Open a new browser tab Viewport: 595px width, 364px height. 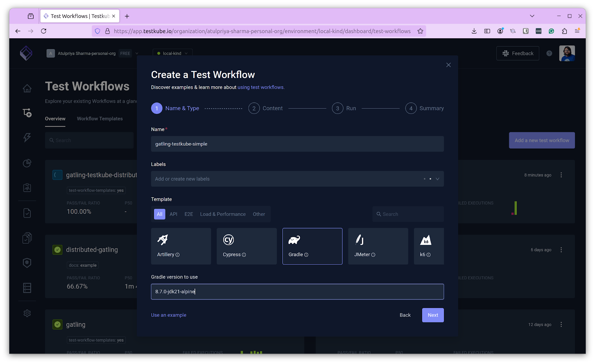127,16
